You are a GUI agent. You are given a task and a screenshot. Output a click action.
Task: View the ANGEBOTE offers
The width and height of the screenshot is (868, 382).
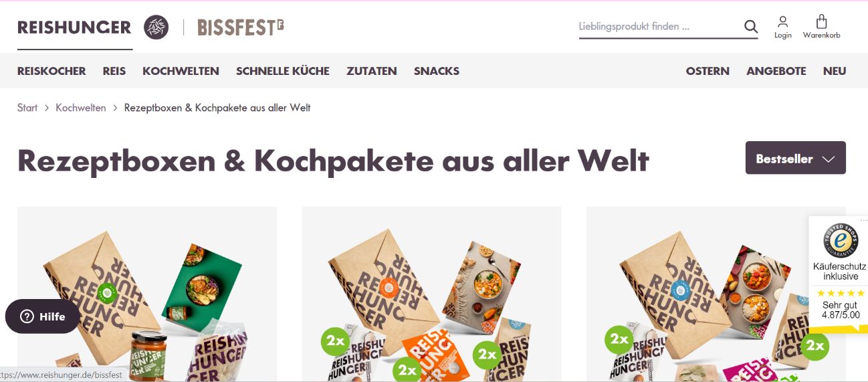coord(776,71)
